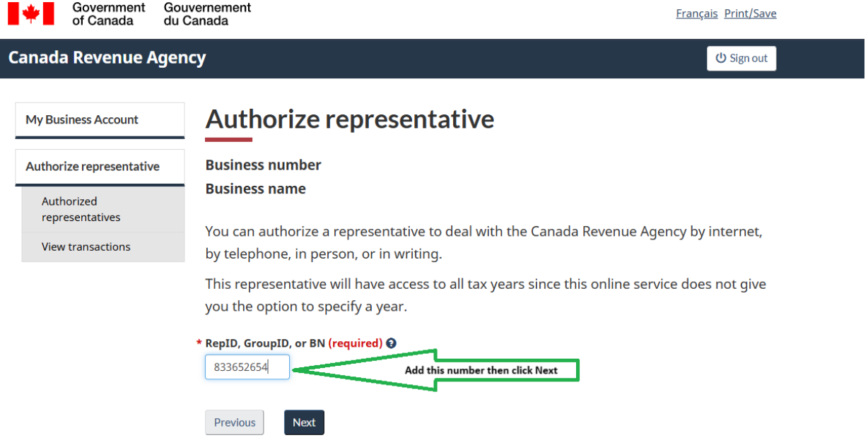Click the RepID, GroupID, or BN field
The image size is (868, 445).
point(247,367)
